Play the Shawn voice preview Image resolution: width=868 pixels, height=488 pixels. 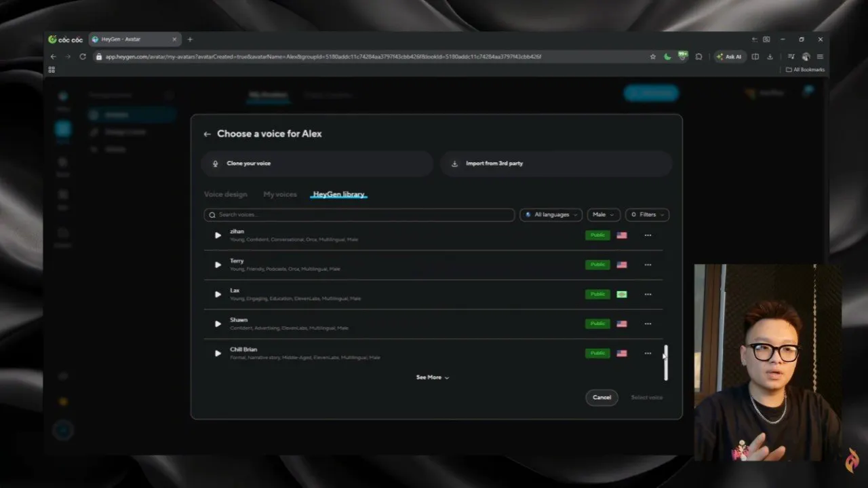tap(218, 324)
